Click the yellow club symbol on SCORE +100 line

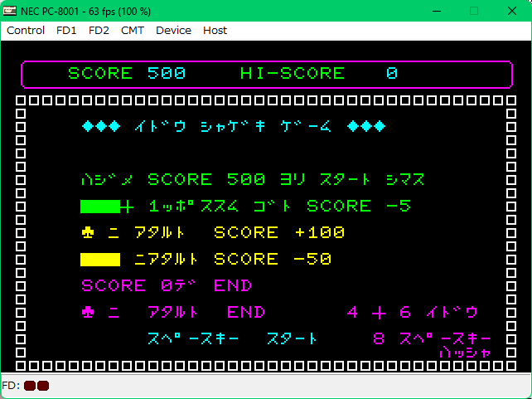pyautogui.click(x=88, y=232)
